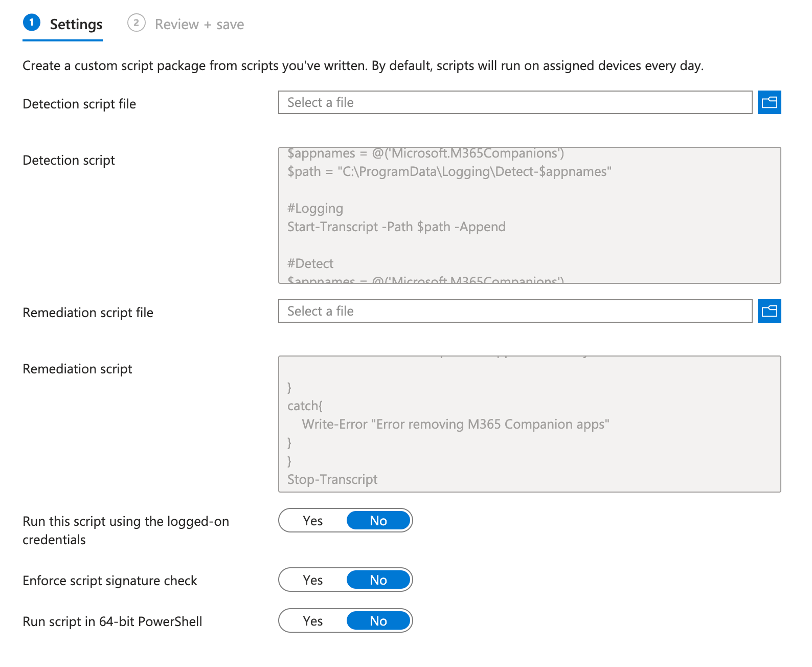Set Enforce script signature check to No
Viewport: 812px width, 667px height.
tap(378, 580)
